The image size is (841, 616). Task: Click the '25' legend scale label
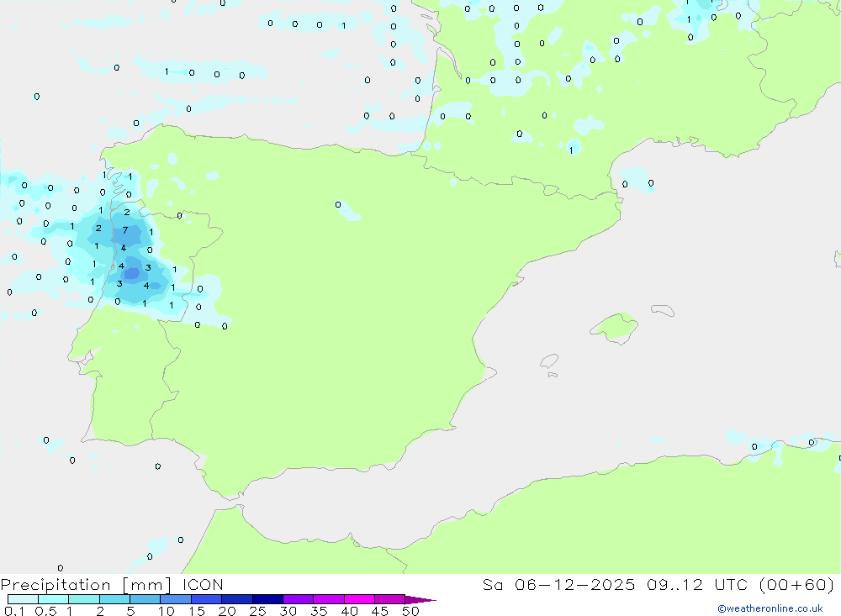(x=257, y=611)
